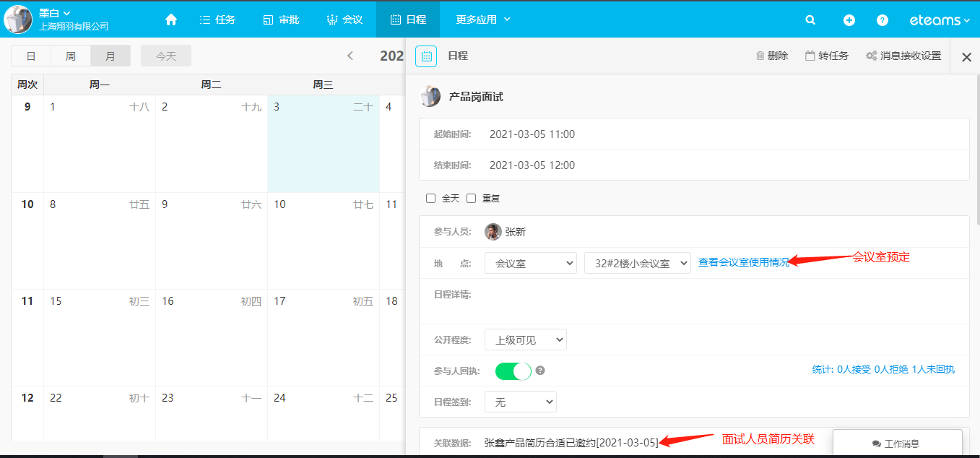
Task: Click the schedule title 产品岗面试
Action: (x=477, y=97)
